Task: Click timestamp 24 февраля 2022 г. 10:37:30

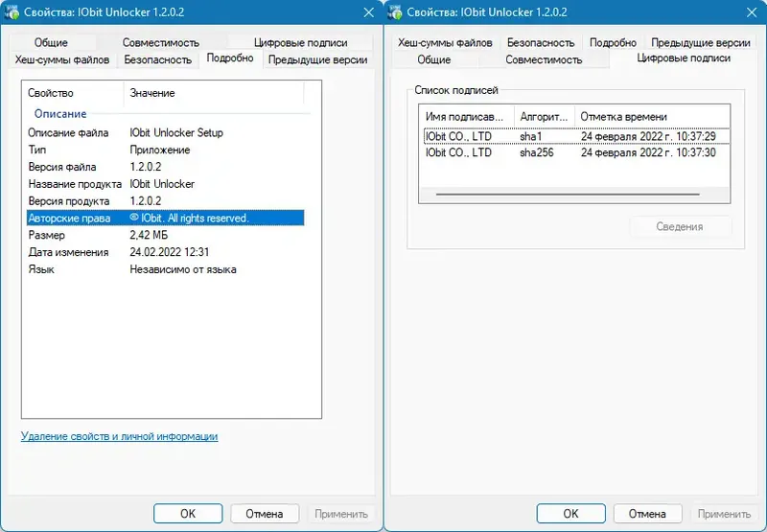Action: (x=648, y=152)
